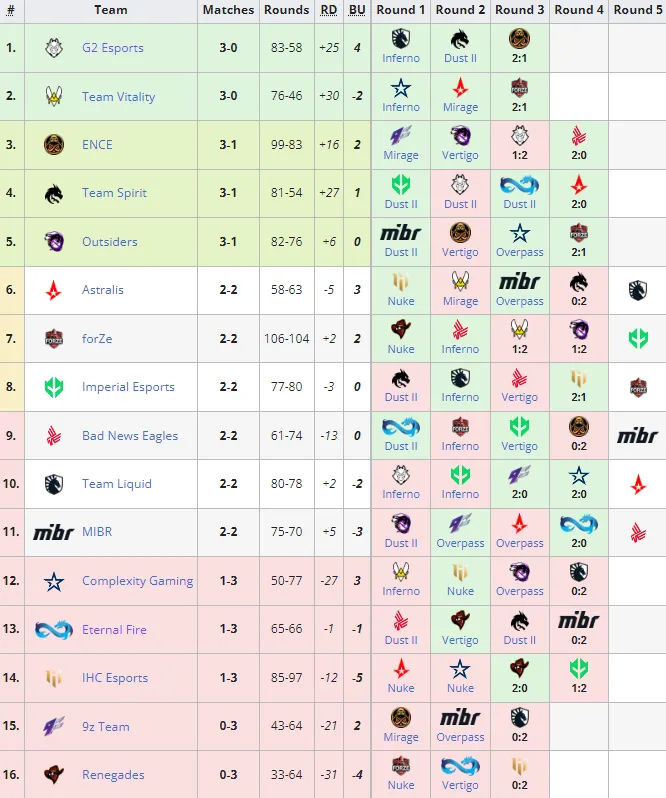Open the Team Liquid team link
Screen dimensions: 666x798
click(117, 484)
